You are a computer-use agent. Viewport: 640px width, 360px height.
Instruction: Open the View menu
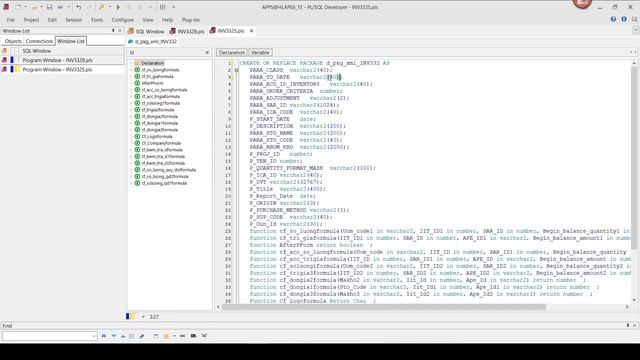(148, 20)
